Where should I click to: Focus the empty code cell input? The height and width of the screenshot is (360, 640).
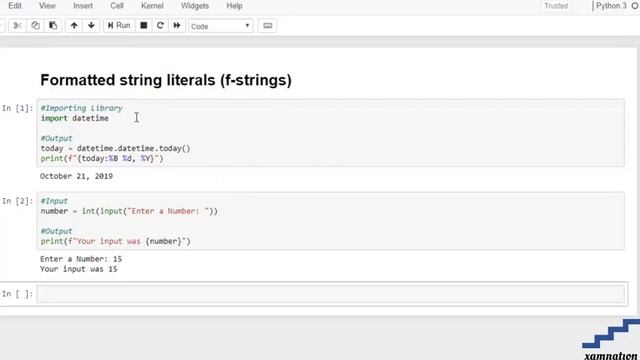[x=331, y=294]
